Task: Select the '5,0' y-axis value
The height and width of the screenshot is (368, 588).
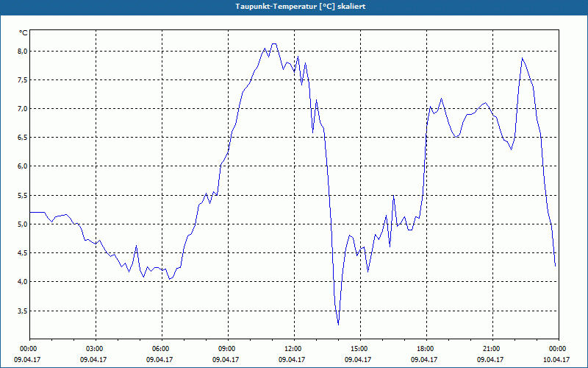Action: click(22, 224)
